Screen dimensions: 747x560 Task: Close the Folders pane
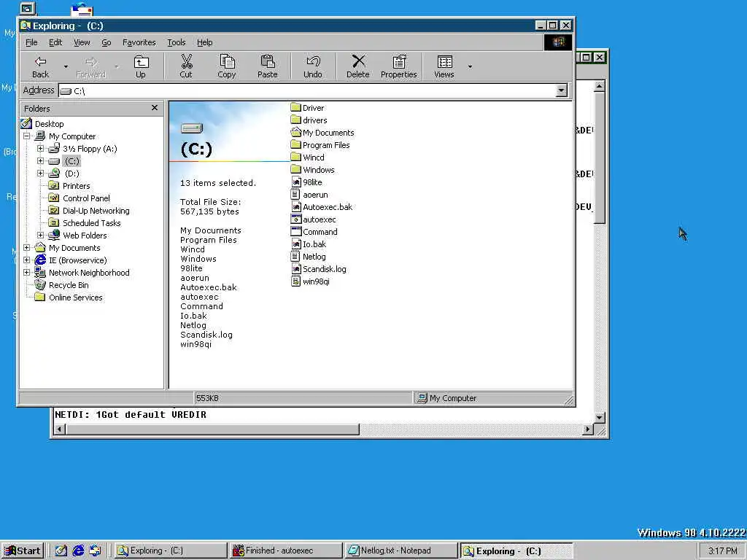tap(155, 108)
